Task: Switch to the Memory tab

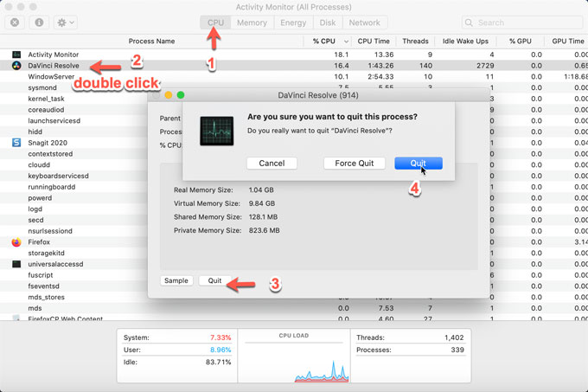Action: point(252,22)
